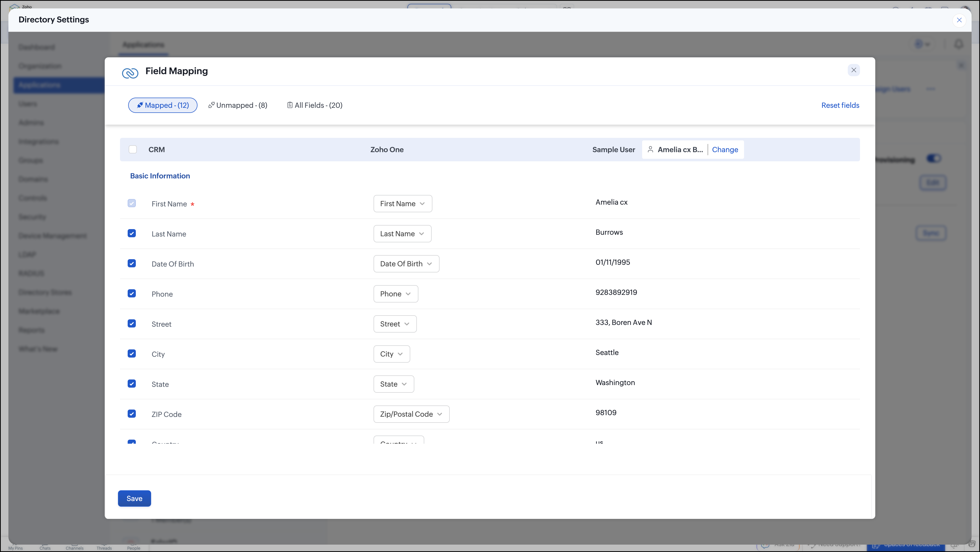Click the Mapped tab plug icon
Screen dimensions: 980x552
[140, 105]
